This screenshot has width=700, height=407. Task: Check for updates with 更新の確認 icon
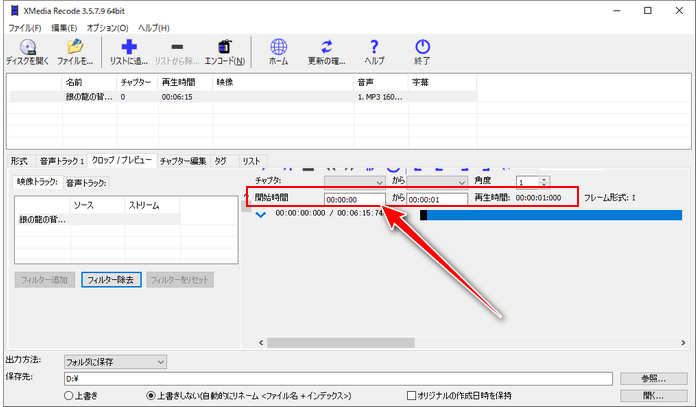pos(327,47)
